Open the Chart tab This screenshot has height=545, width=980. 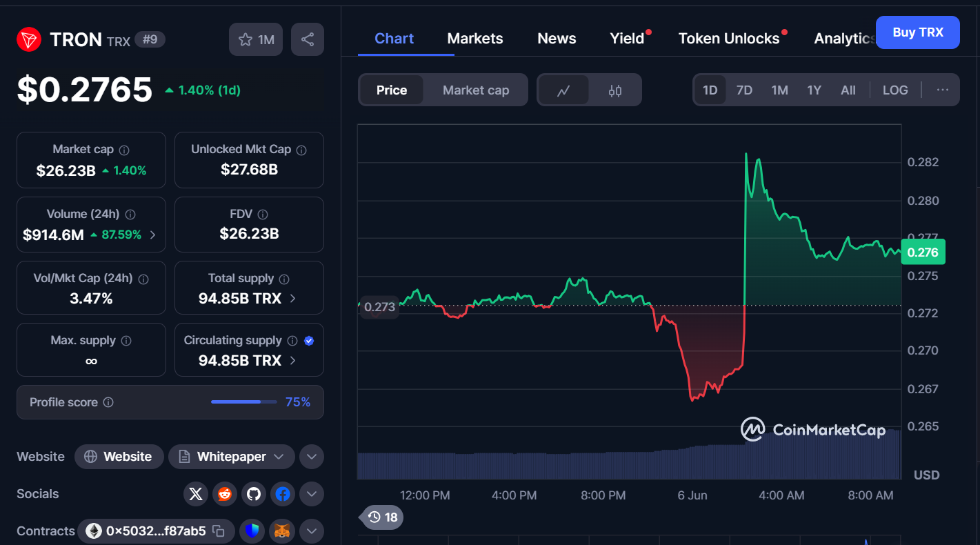(x=394, y=39)
